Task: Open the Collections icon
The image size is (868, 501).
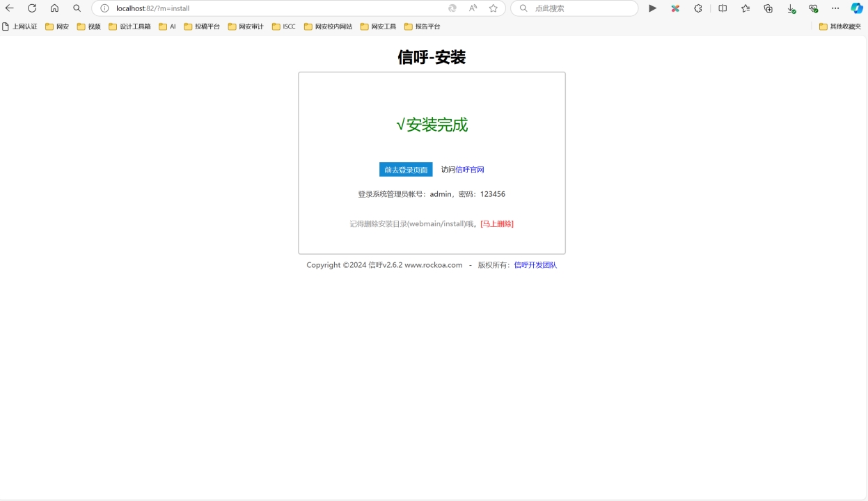Action: pyautogui.click(x=768, y=8)
